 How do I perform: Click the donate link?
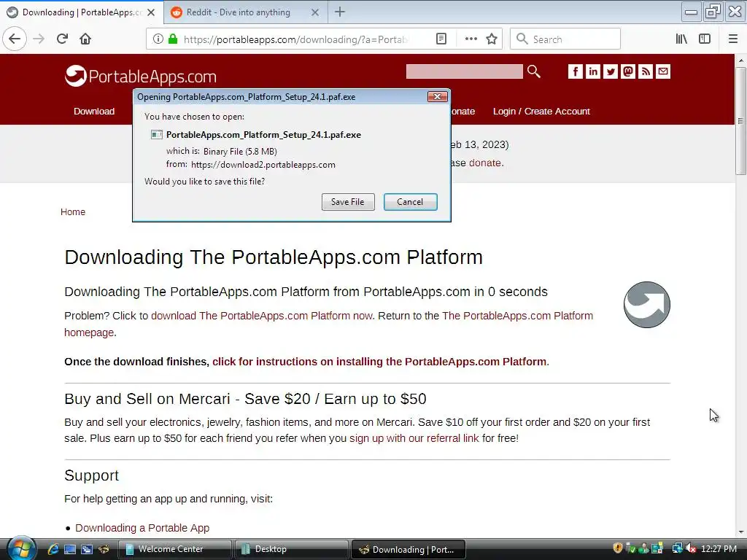pyautogui.click(x=484, y=163)
